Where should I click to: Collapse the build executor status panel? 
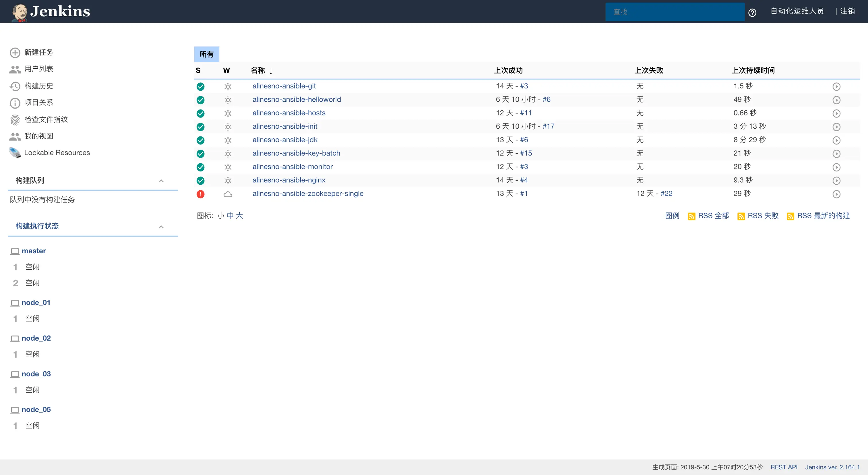pyautogui.click(x=161, y=227)
